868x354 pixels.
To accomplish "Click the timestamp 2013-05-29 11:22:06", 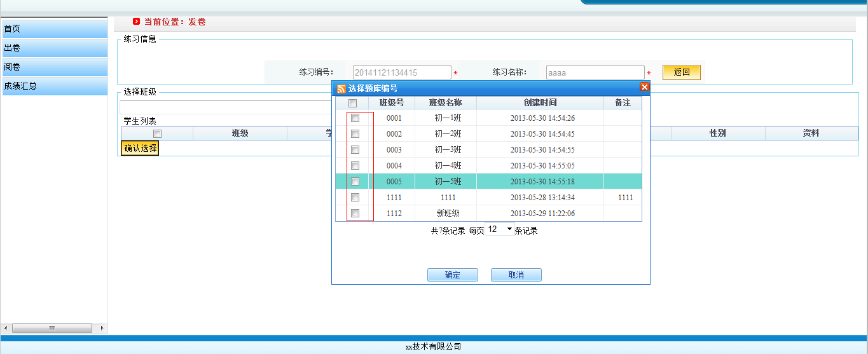I will 542,214.
